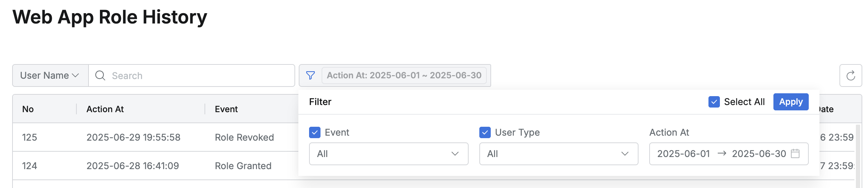
Task: Click the end date 2025-06-30 field
Action: [759, 154]
